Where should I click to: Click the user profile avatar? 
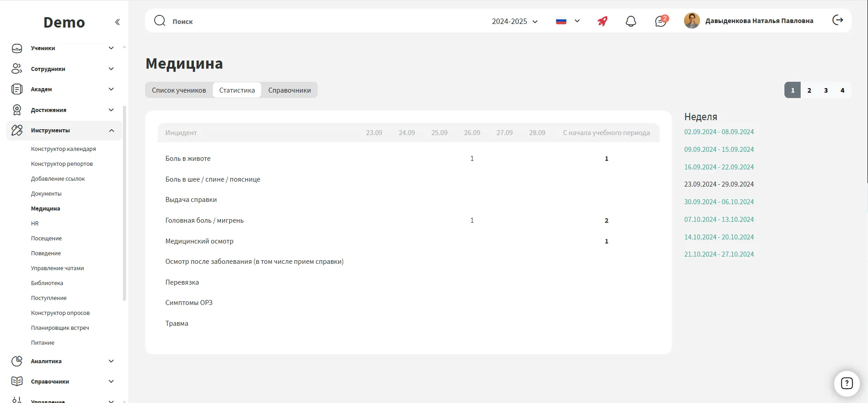point(692,21)
